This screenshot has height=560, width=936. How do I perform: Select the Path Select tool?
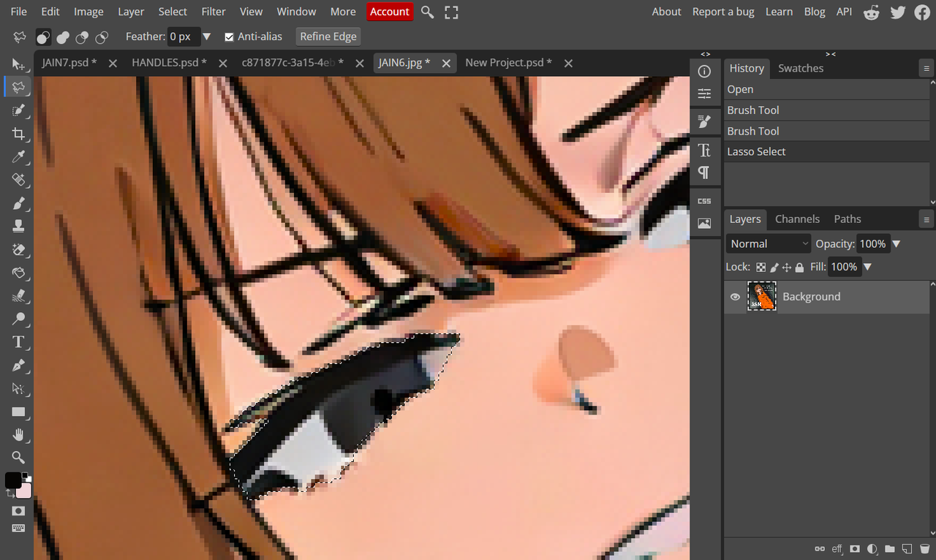(x=18, y=388)
